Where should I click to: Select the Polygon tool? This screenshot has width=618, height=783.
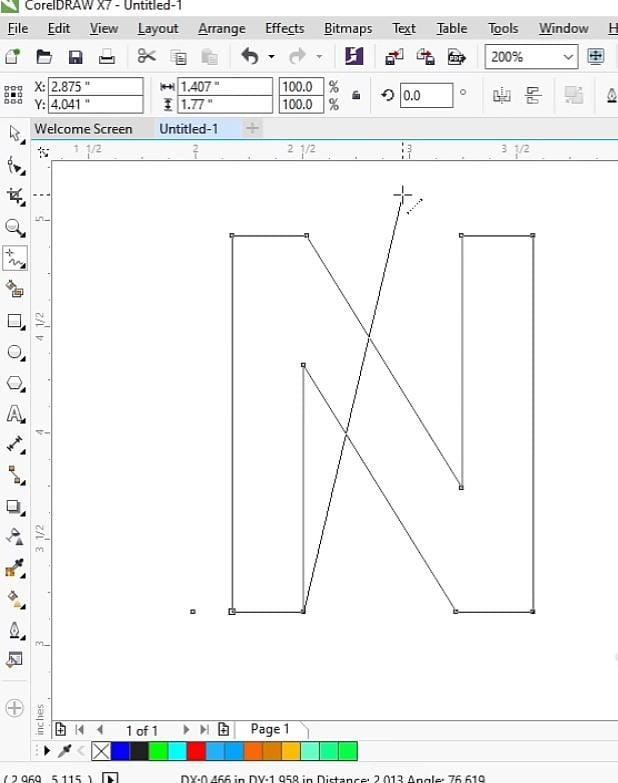(x=15, y=384)
